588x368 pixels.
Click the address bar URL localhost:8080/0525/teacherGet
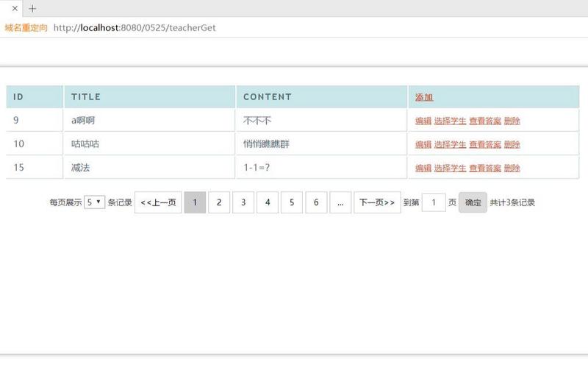tap(135, 27)
